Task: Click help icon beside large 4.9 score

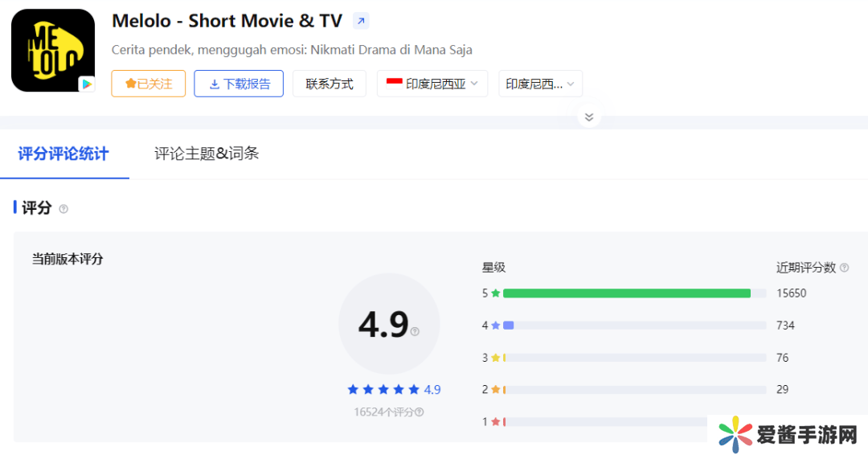Action: tap(415, 331)
